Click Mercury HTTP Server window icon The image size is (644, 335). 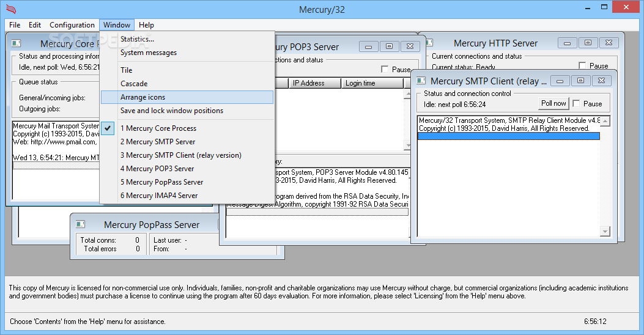pos(429,43)
